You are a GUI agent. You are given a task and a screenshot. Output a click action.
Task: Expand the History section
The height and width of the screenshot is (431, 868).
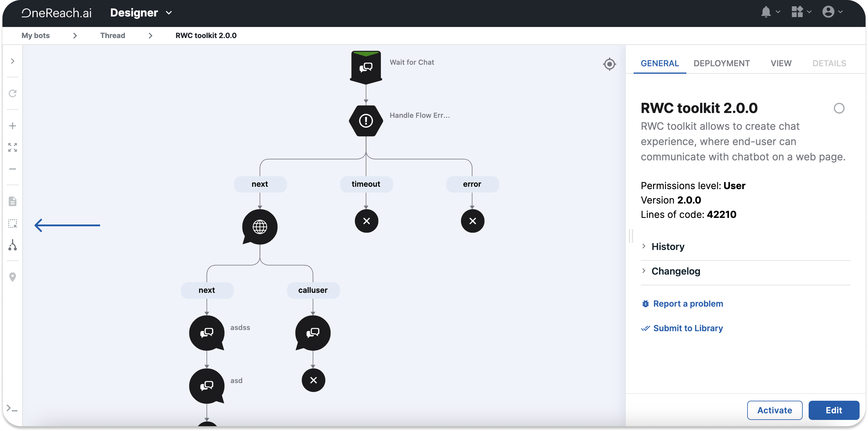(667, 247)
